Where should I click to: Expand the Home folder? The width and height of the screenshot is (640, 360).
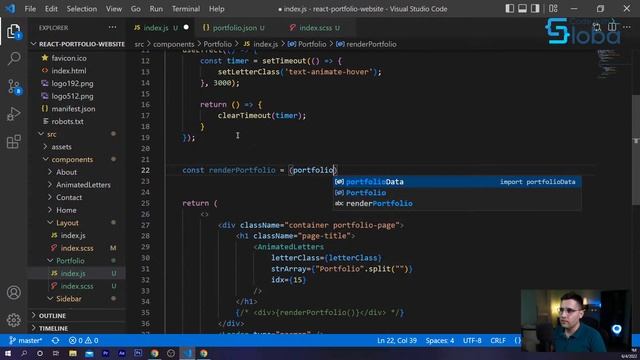[77, 210]
